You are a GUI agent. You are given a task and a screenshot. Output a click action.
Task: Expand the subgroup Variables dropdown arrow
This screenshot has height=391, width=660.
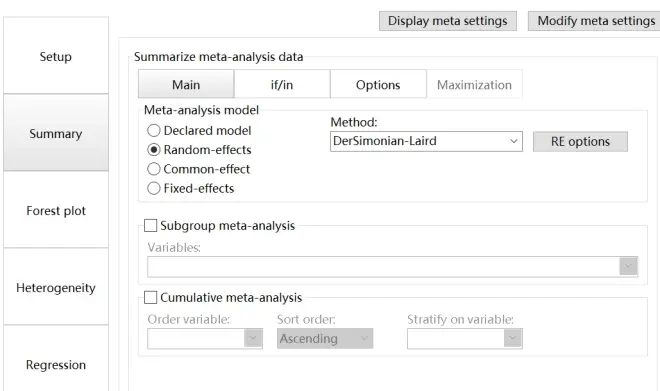click(x=628, y=266)
